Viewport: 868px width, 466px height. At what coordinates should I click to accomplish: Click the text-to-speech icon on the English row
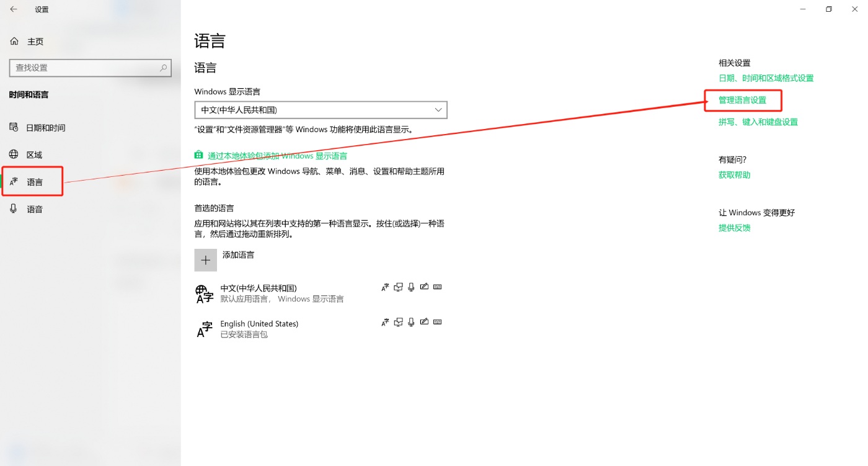398,322
